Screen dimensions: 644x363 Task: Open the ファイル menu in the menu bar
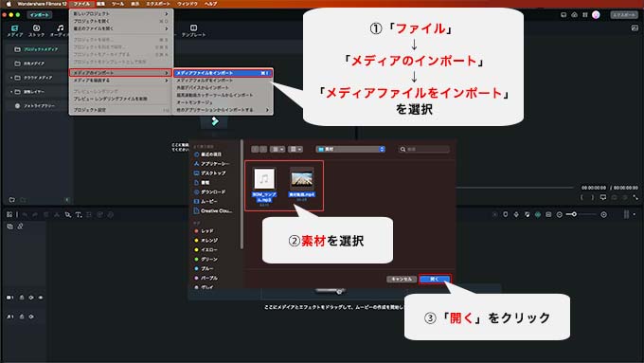point(81,4)
